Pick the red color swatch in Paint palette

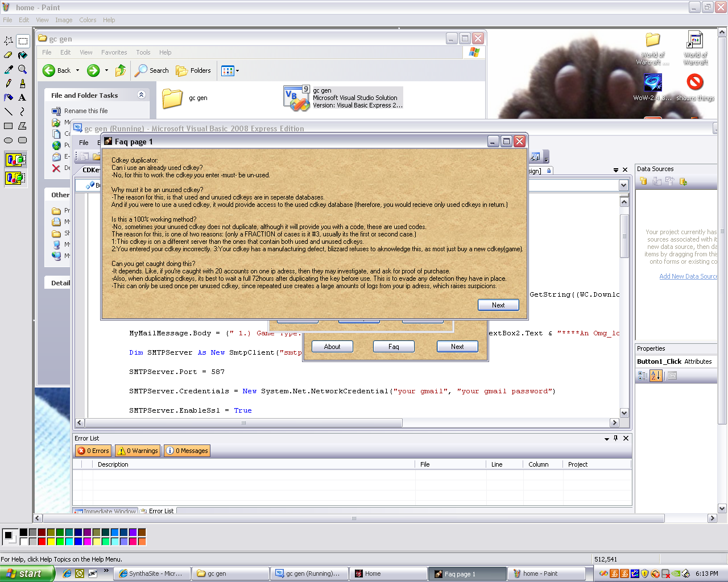42,541
